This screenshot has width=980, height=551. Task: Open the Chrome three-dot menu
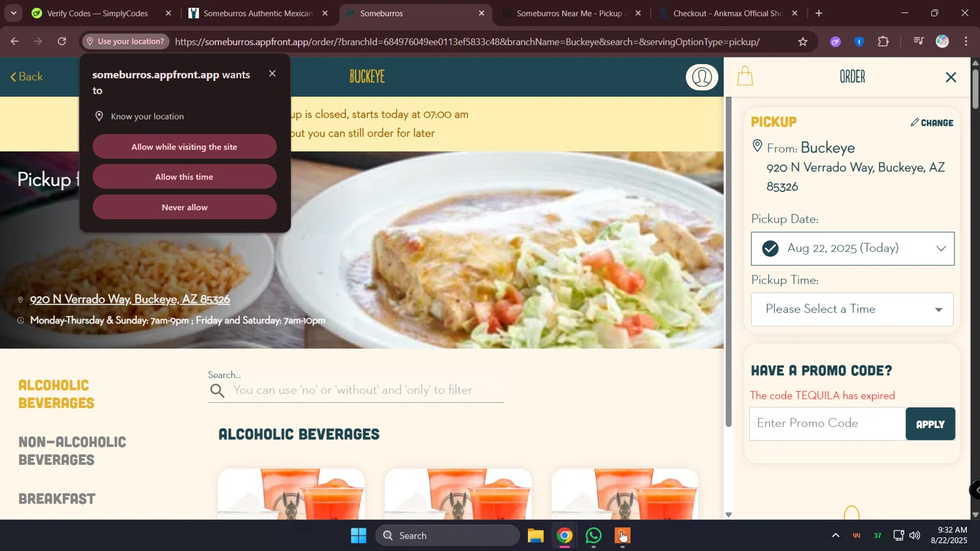point(966,42)
